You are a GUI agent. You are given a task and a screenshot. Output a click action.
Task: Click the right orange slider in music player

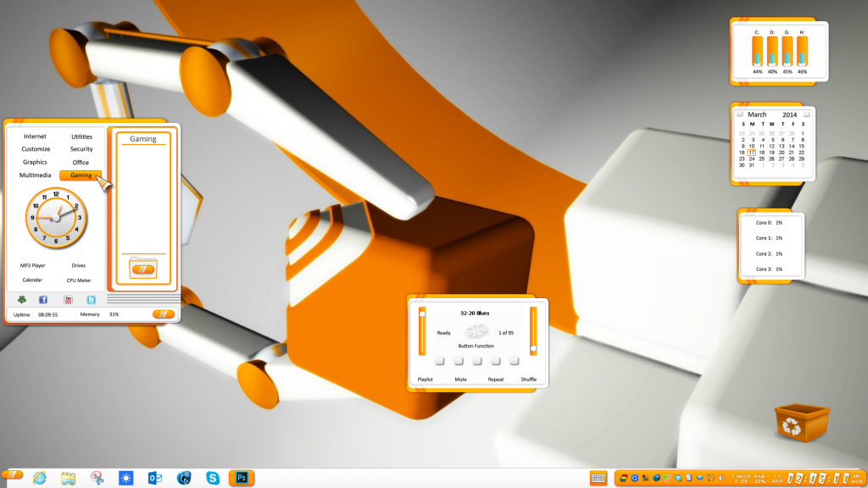coord(534,331)
